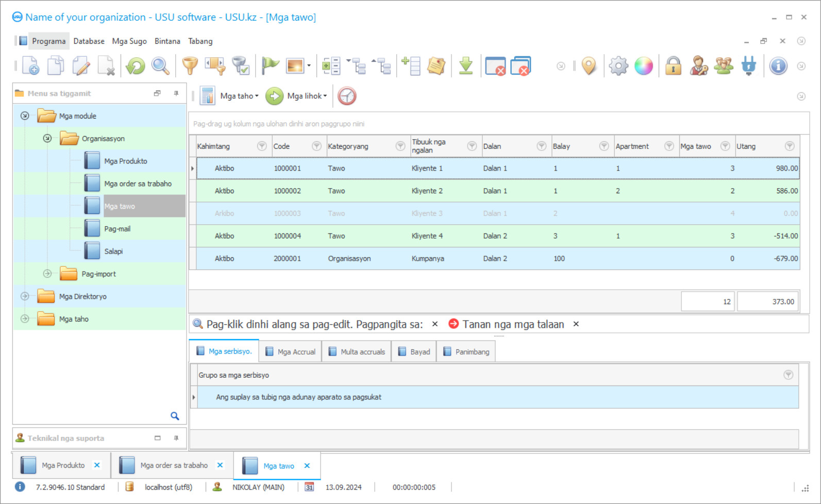The image size is (821, 504).
Task: Click Tanan nga mga talaan filter link
Action: 513,324
